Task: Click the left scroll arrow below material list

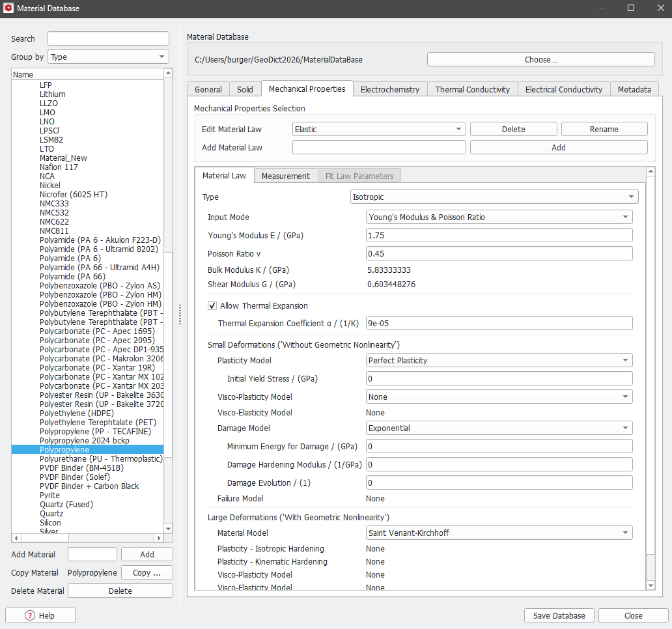Action: tap(15, 538)
